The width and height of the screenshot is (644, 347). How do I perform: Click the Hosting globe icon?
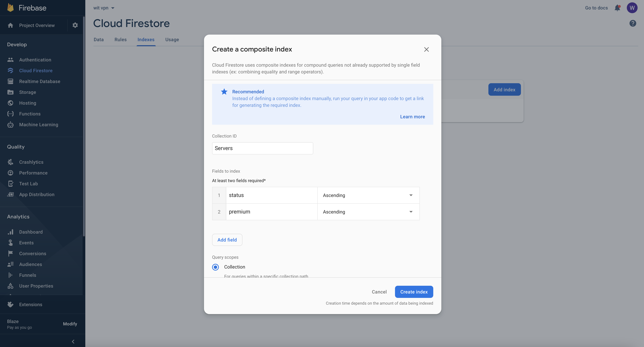point(10,103)
